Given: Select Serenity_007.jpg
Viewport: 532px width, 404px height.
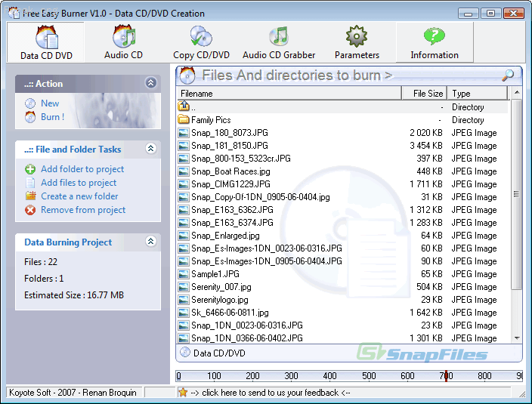Looking at the screenshot, I should (221, 287).
